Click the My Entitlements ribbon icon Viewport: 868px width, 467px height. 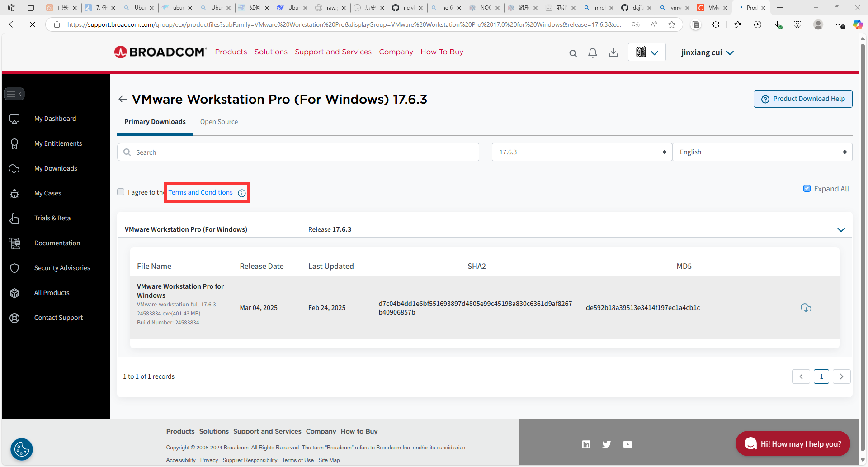pos(14,143)
